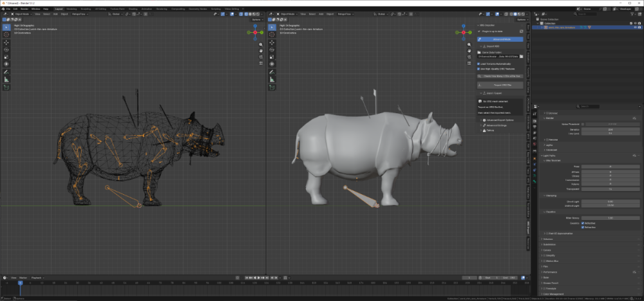Toggle Noise Threshold checkbox in Render panel
Image resolution: width=644 pixels, height=301 pixels.
(582, 124)
